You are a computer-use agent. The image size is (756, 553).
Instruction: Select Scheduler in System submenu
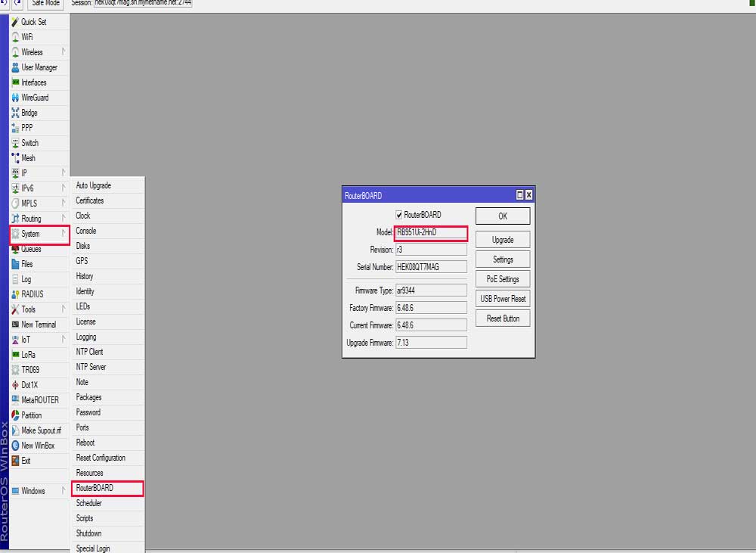tap(108, 503)
